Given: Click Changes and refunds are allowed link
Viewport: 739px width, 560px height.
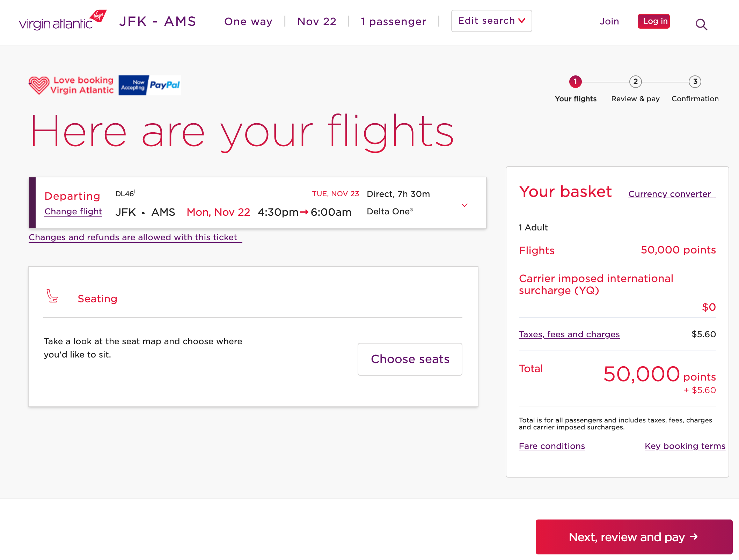Looking at the screenshot, I should pos(134,237).
